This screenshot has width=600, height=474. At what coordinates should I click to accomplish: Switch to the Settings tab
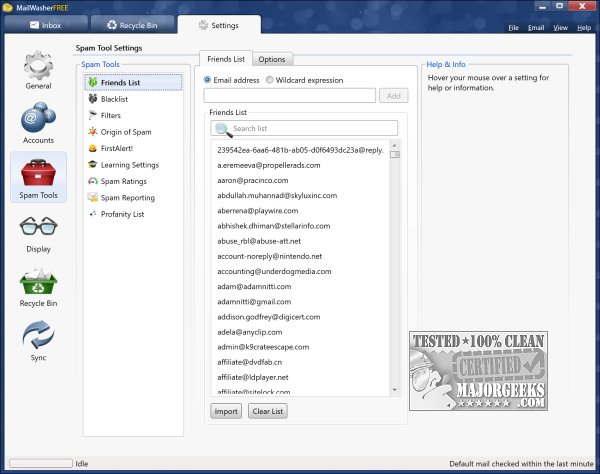[x=219, y=25]
